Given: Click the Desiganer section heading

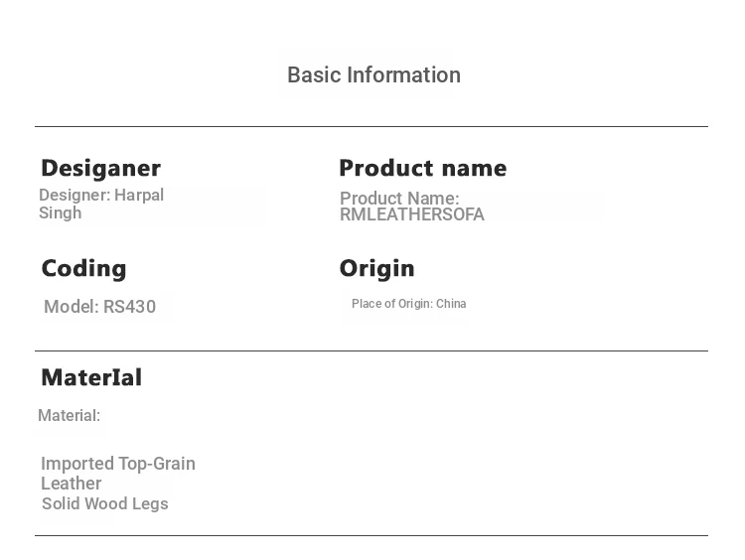Looking at the screenshot, I should click(100, 168).
